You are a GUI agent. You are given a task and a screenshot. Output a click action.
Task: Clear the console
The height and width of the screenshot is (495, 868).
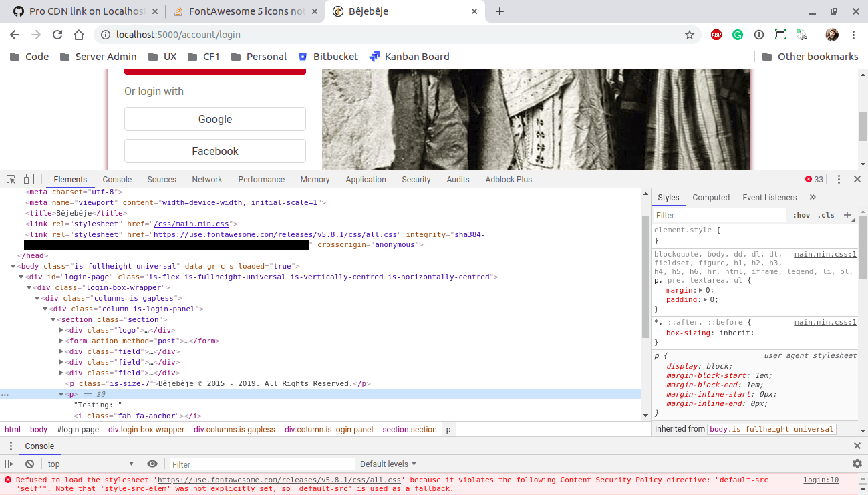click(x=29, y=464)
